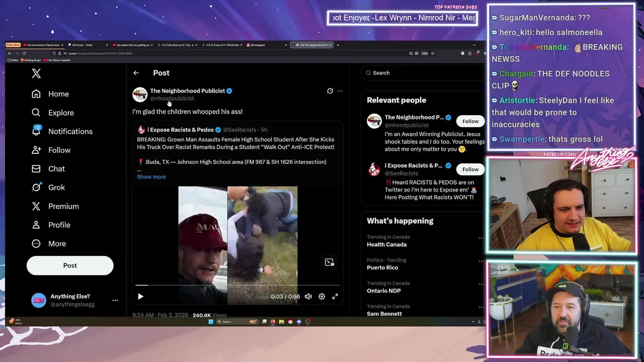644x362 pixels.
Task: Open The Neighborhood Publicist profile avatar
Action: (x=140, y=95)
